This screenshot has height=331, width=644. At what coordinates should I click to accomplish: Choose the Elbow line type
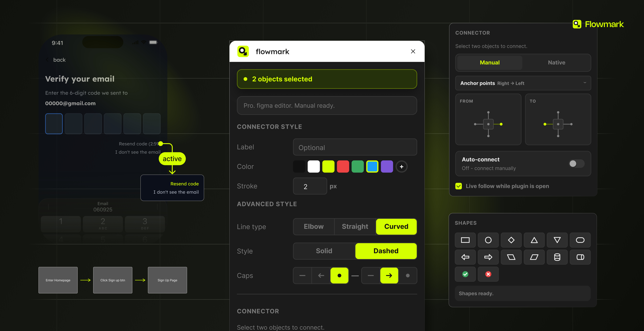click(x=314, y=226)
